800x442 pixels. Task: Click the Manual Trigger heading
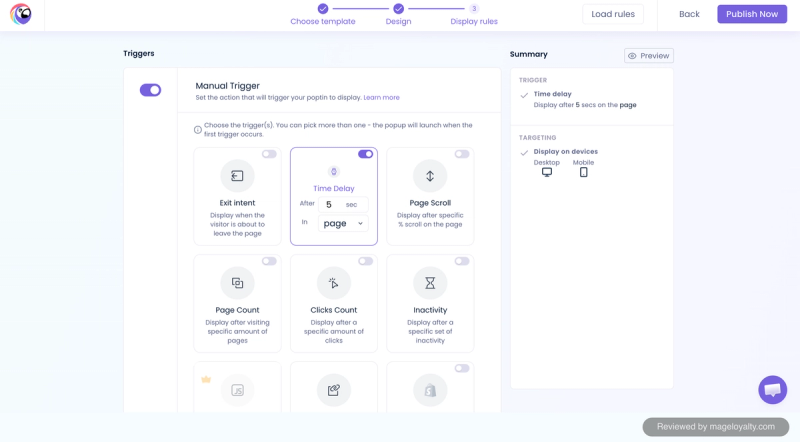[x=228, y=86]
